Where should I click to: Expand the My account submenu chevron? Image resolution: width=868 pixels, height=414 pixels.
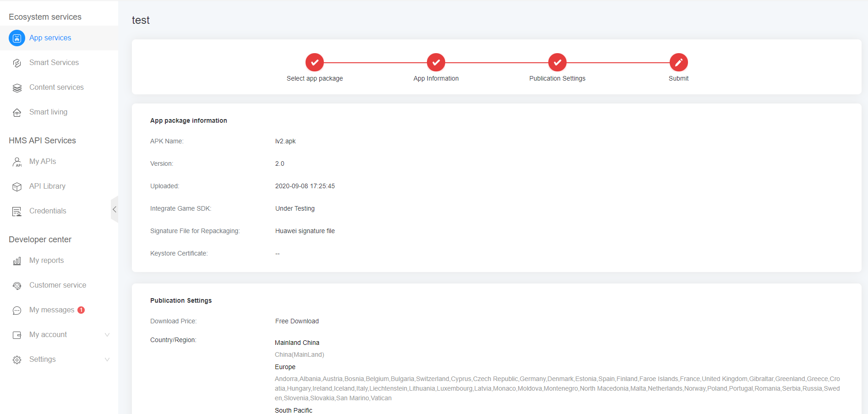click(x=107, y=335)
